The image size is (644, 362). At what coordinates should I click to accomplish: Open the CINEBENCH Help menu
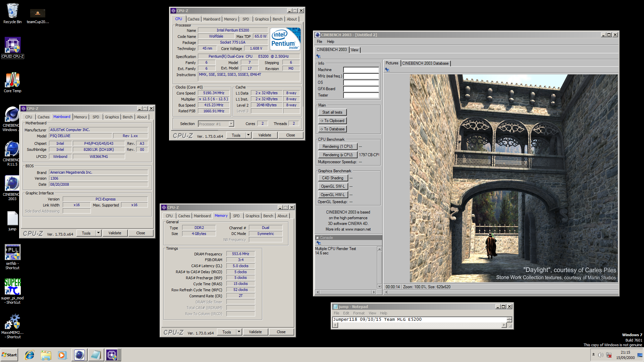coord(330,42)
